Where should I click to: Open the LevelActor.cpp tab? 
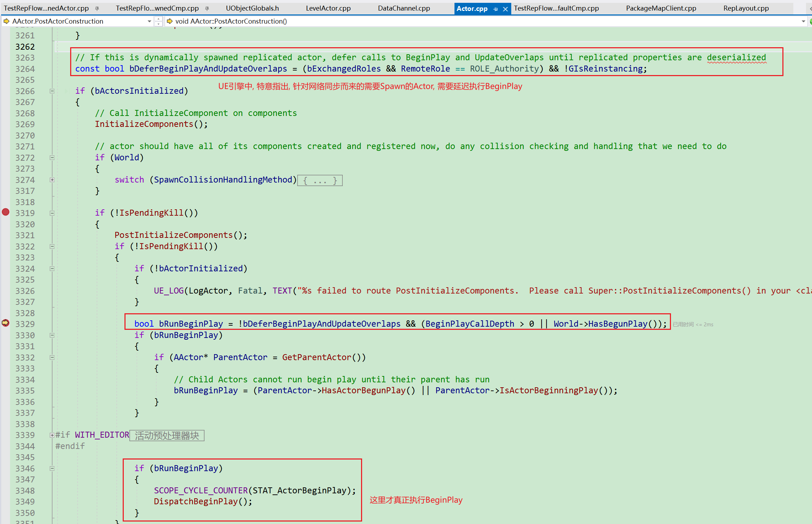[x=328, y=8]
